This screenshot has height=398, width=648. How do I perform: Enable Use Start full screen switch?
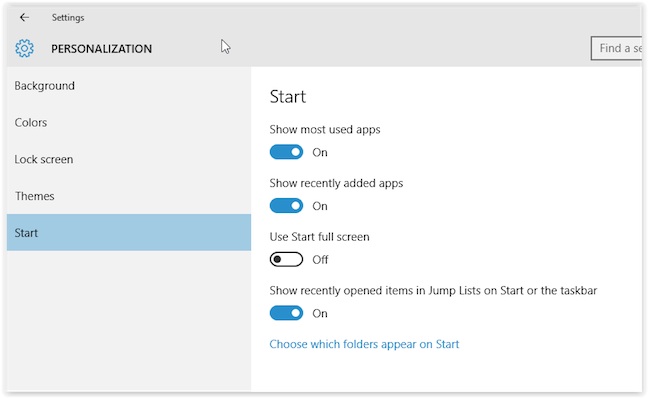pos(286,260)
